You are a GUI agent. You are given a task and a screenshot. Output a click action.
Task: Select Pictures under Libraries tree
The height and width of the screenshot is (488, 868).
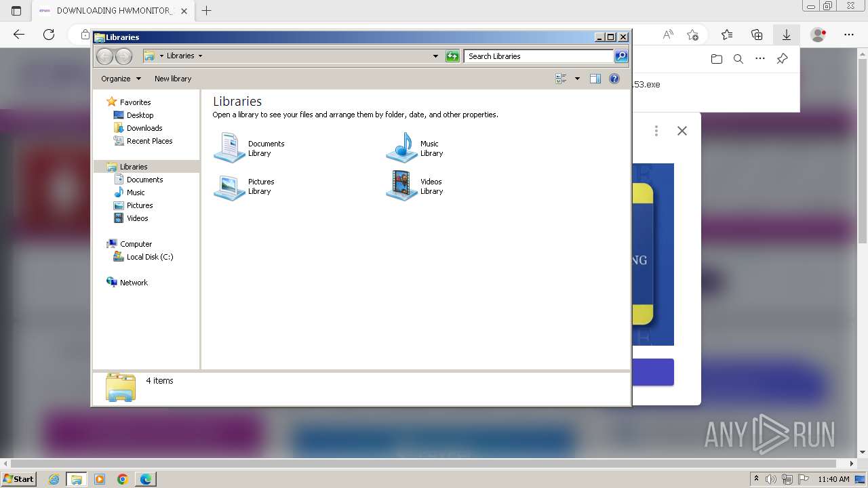139,205
